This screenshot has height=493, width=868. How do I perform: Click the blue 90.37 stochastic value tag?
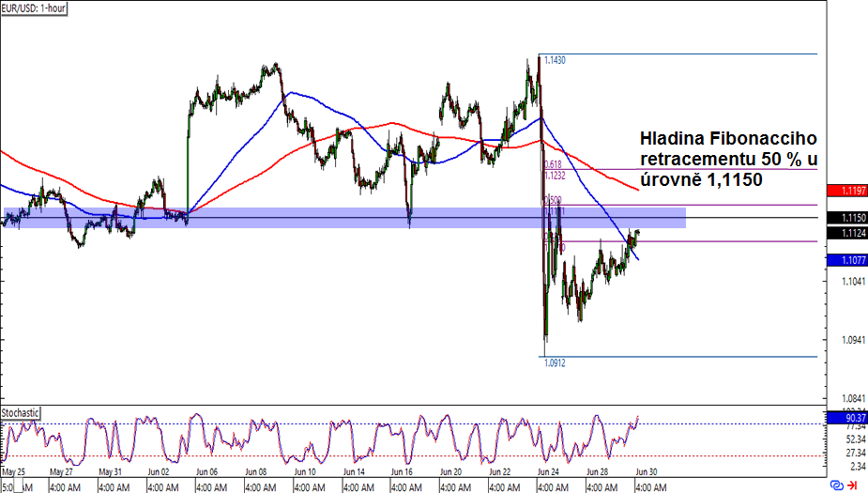click(x=847, y=418)
